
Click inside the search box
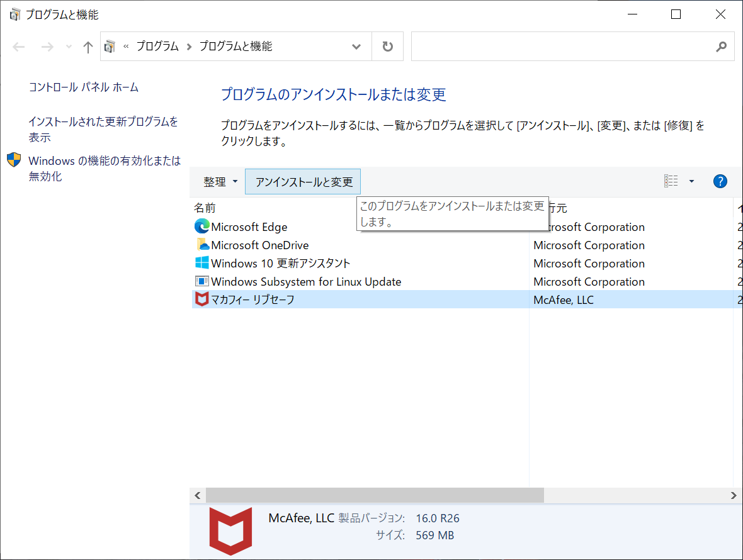567,46
